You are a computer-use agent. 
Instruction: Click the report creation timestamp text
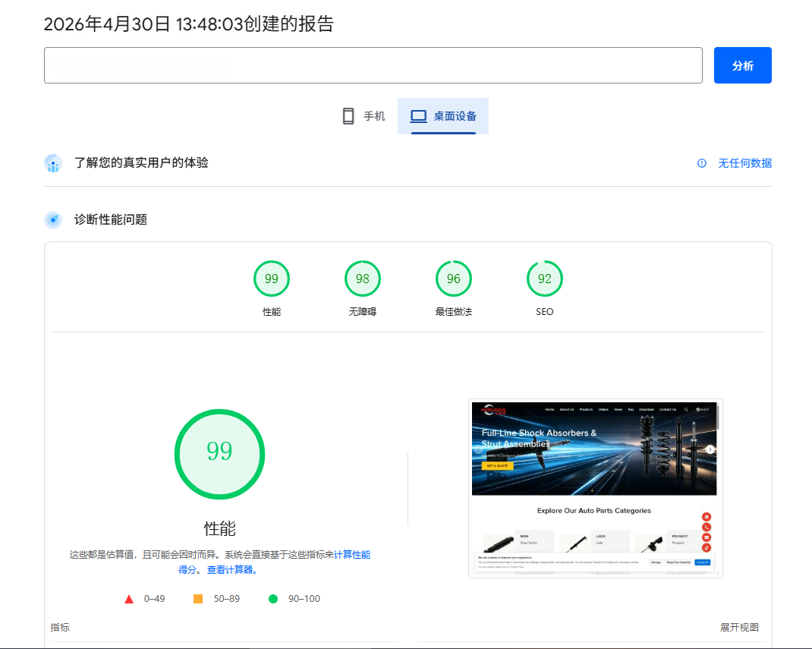[x=188, y=24]
